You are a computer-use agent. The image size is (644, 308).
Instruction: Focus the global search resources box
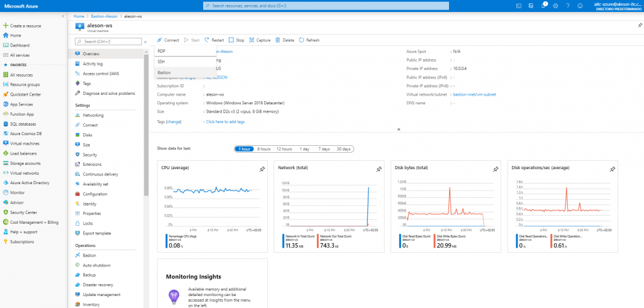pyautogui.click(x=326, y=6)
